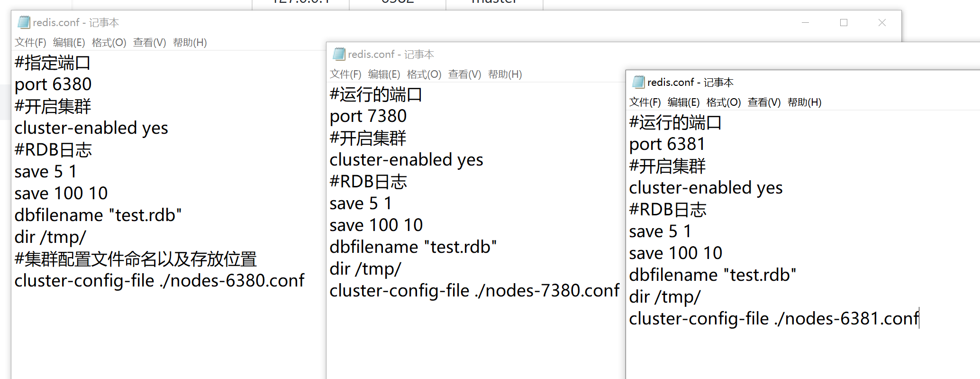The width and height of the screenshot is (980, 379).
Task: Click 'dbfilename "test.rdb"' in port 6380 window
Action: [98, 215]
